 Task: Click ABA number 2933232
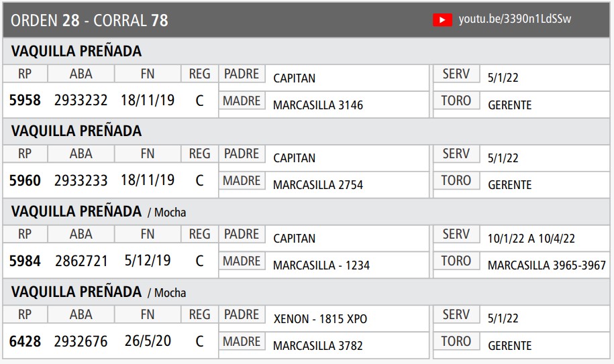click(81, 101)
